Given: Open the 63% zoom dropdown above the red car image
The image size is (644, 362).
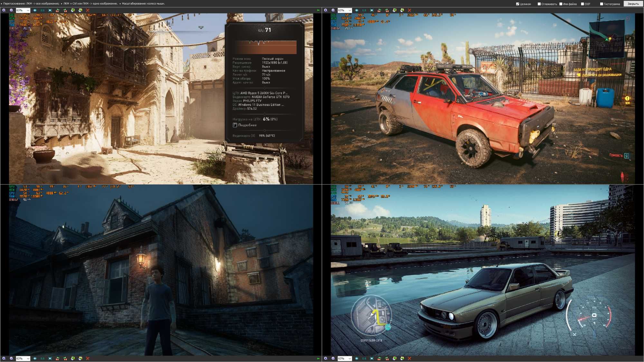Looking at the screenshot, I should [x=345, y=10].
